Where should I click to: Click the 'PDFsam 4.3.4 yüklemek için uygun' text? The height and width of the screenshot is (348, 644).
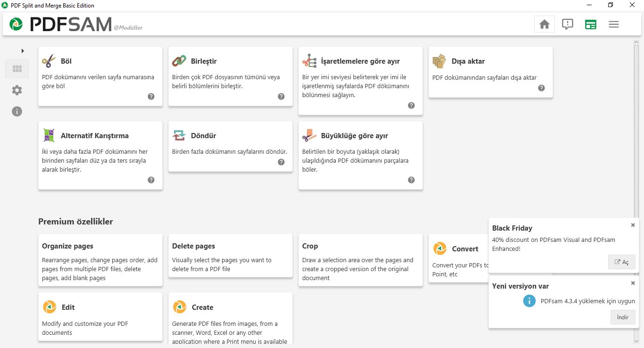pos(588,301)
